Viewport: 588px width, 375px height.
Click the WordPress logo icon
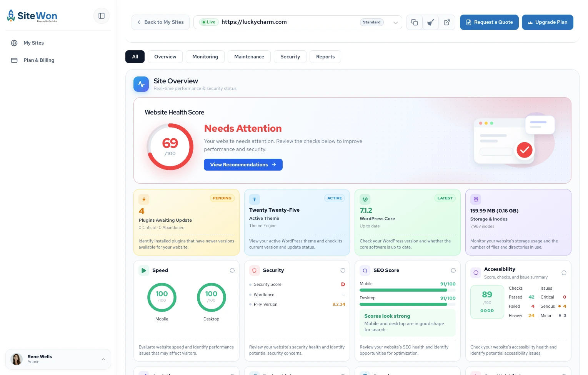tap(365, 199)
